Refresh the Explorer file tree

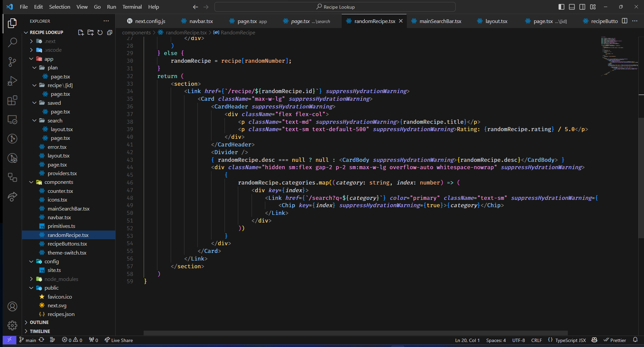click(100, 32)
